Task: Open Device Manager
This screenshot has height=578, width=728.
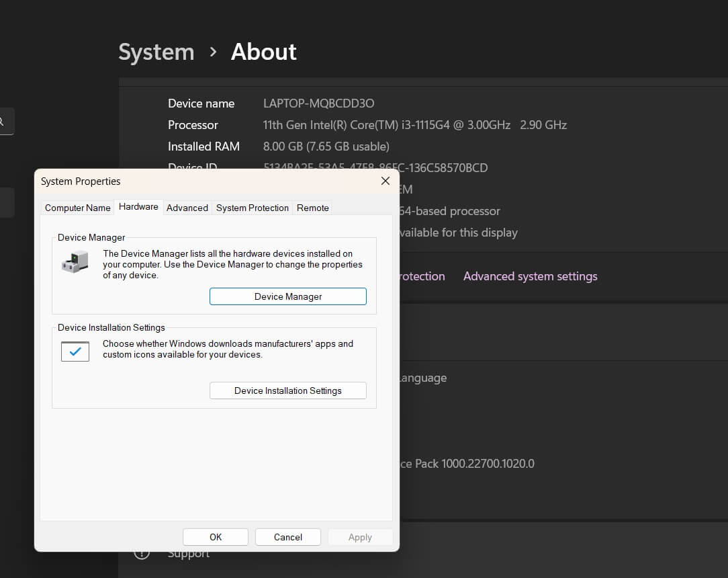Action: [287, 296]
